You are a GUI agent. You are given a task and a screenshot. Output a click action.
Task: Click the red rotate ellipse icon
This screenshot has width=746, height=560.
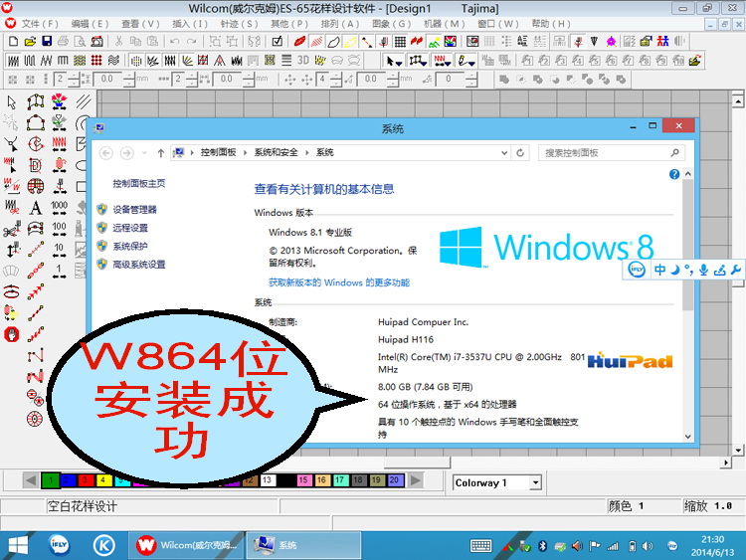coord(11,291)
